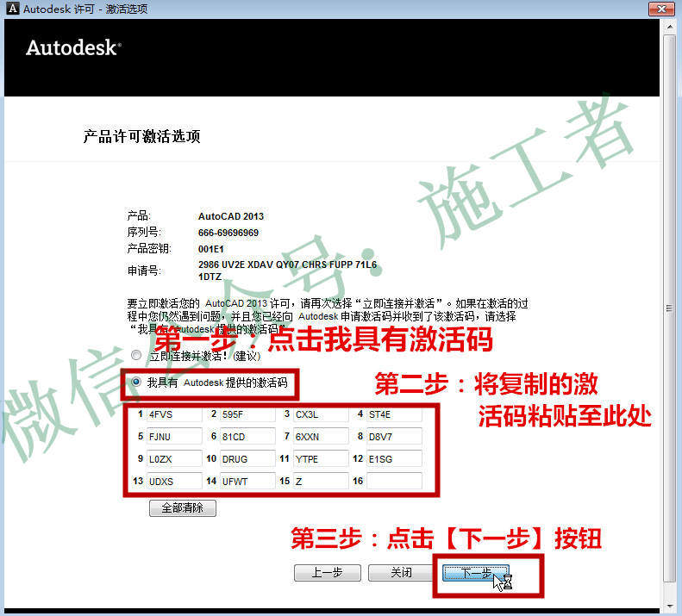Click the Autodesk logo in the black banner
The width and height of the screenshot is (682, 616).
click(73, 47)
